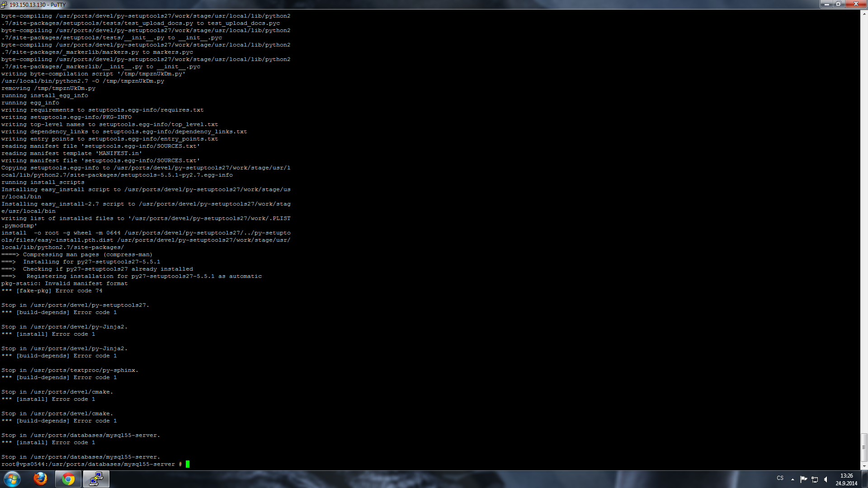Click 'Installing for py27-setuptools27-5.5.1' line
Image resolution: width=868 pixels, height=488 pixels.
click(92, 262)
